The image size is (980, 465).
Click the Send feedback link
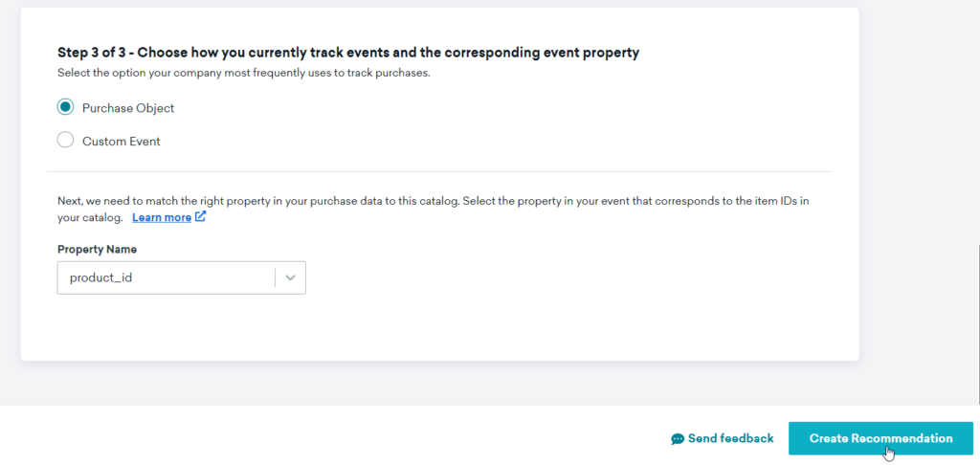coord(730,439)
